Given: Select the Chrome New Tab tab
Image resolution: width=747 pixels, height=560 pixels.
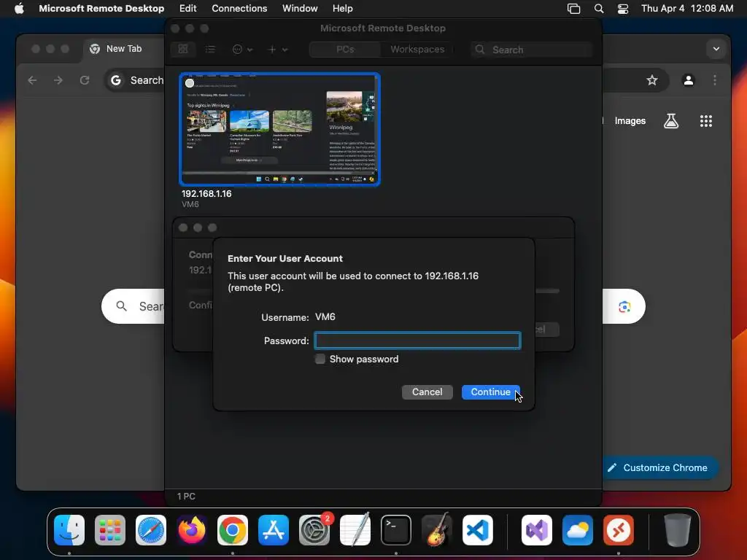Looking at the screenshot, I should click(x=123, y=49).
